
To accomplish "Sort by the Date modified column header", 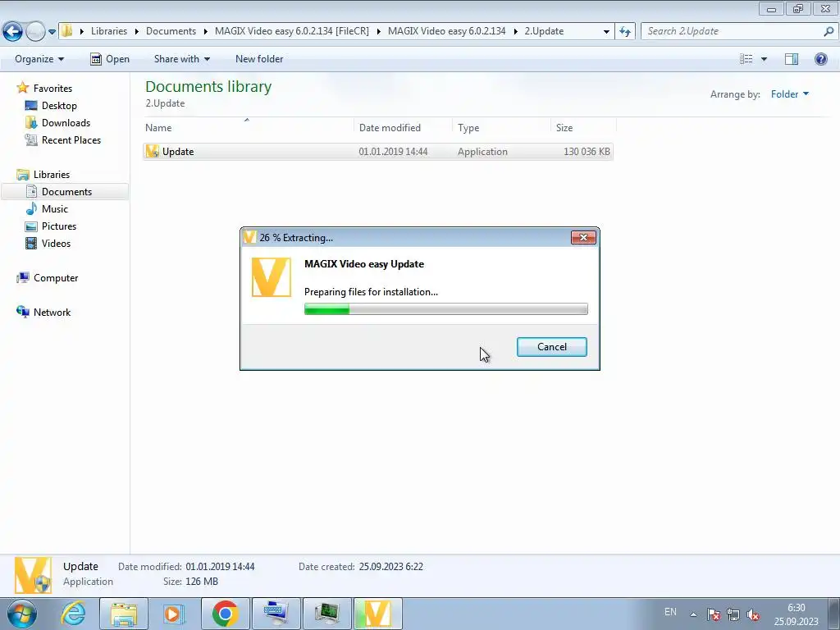I will (403, 127).
